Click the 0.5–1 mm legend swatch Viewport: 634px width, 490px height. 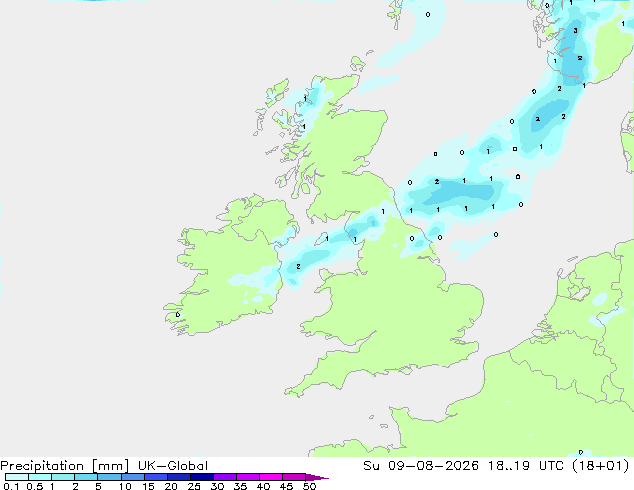click(x=40, y=477)
